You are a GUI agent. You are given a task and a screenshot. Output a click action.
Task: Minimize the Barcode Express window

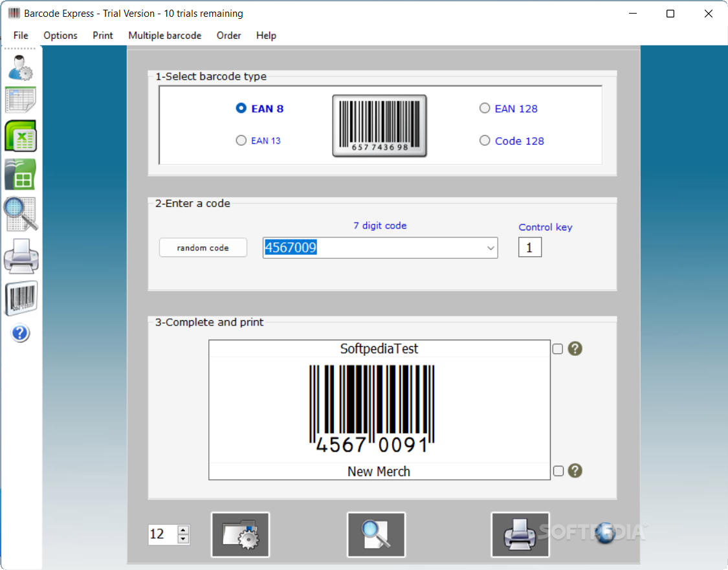pyautogui.click(x=632, y=14)
